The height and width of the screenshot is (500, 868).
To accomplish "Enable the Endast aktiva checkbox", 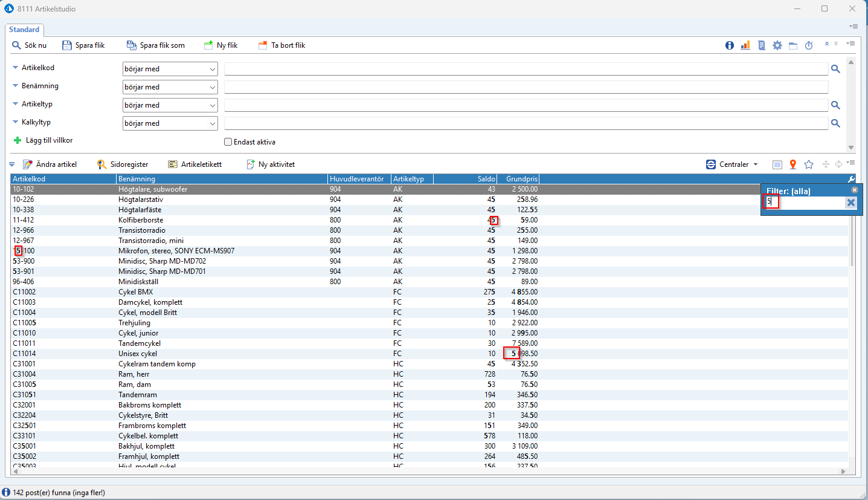I will pos(228,142).
